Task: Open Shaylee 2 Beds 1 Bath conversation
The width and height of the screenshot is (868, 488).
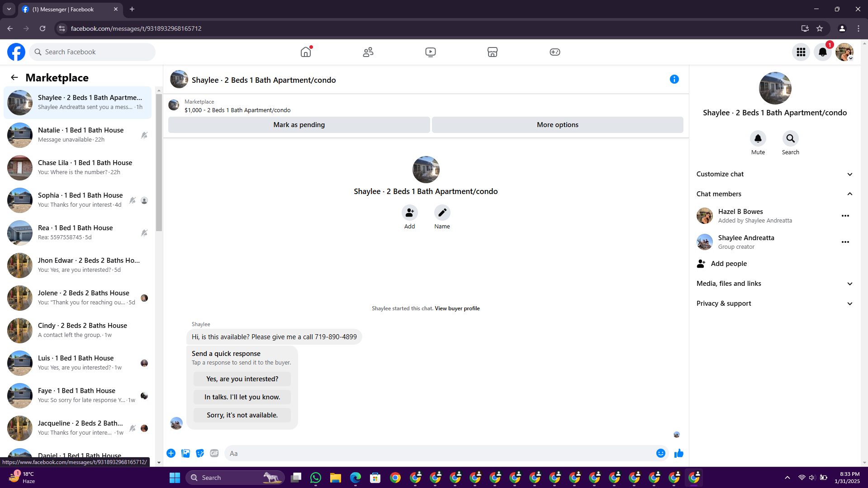Action: (78, 103)
